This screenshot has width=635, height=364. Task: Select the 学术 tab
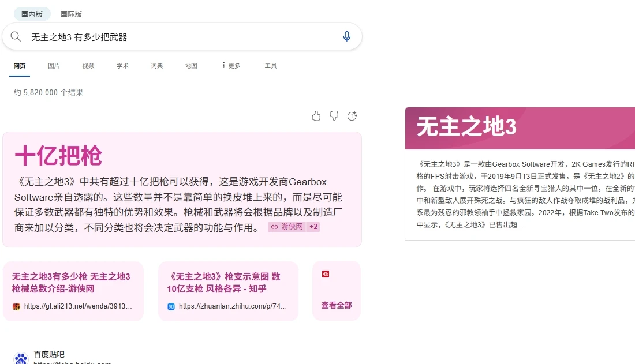(x=122, y=66)
